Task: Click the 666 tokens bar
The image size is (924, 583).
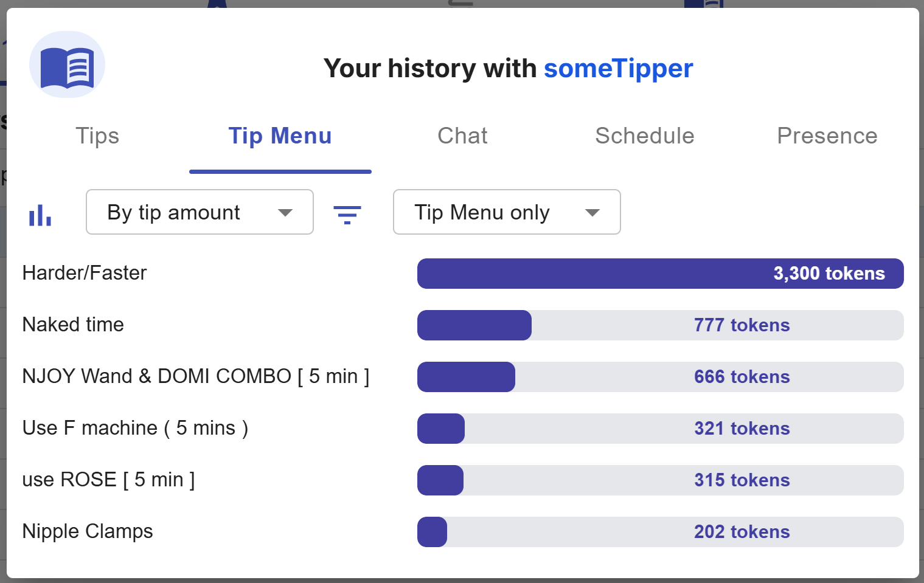Action: (x=661, y=377)
